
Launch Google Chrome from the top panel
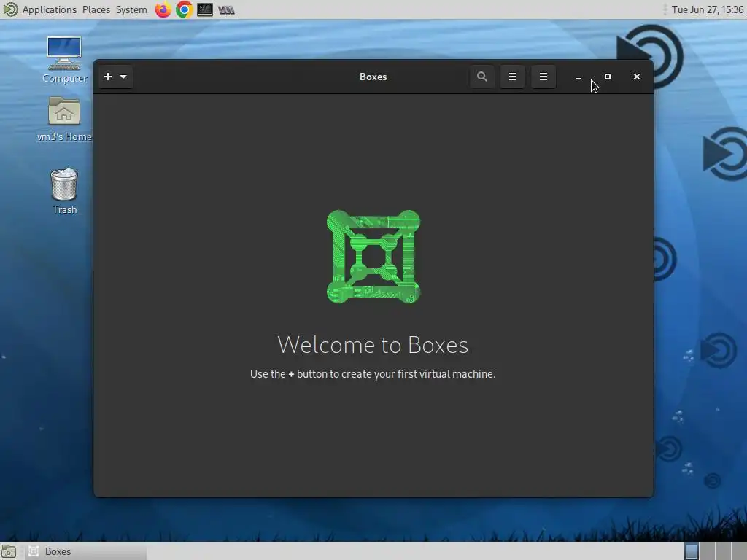(184, 9)
